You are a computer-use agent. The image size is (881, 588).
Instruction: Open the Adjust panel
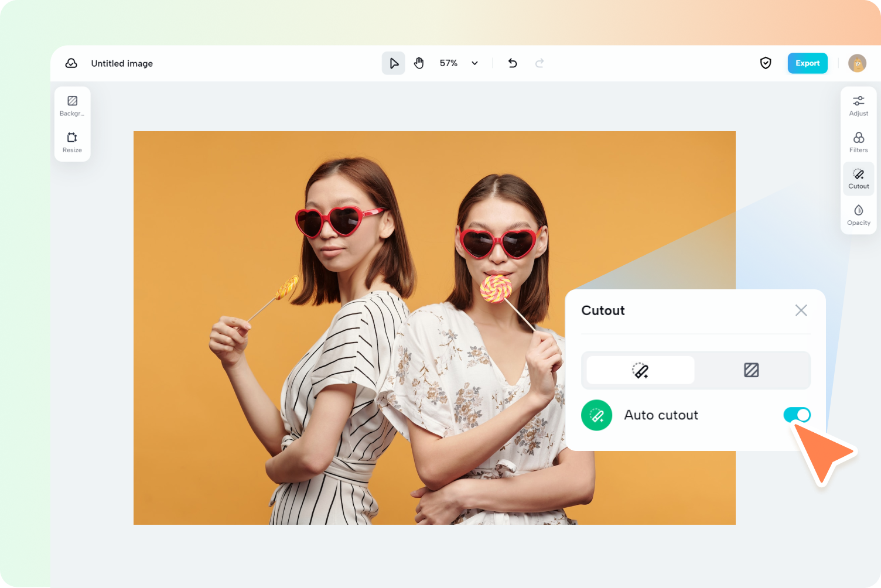tap(858, 105)
